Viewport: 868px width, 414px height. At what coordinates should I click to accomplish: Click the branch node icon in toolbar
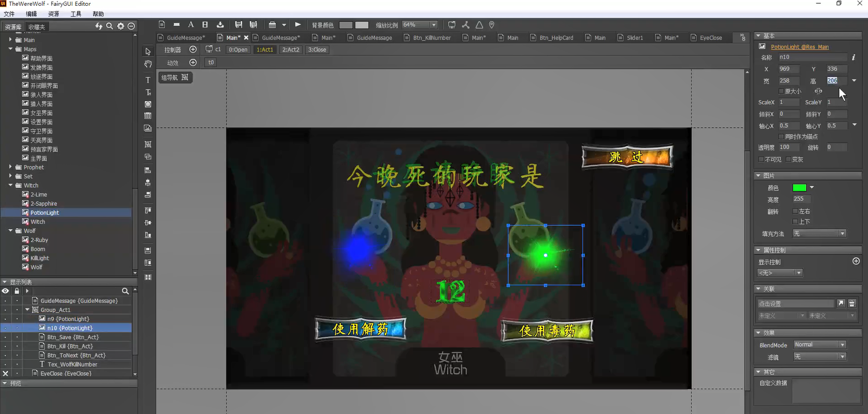point(465,25)
